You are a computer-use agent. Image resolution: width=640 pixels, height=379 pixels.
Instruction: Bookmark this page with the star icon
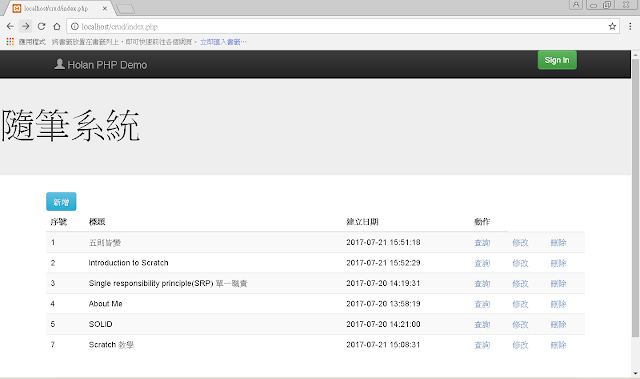612,27
